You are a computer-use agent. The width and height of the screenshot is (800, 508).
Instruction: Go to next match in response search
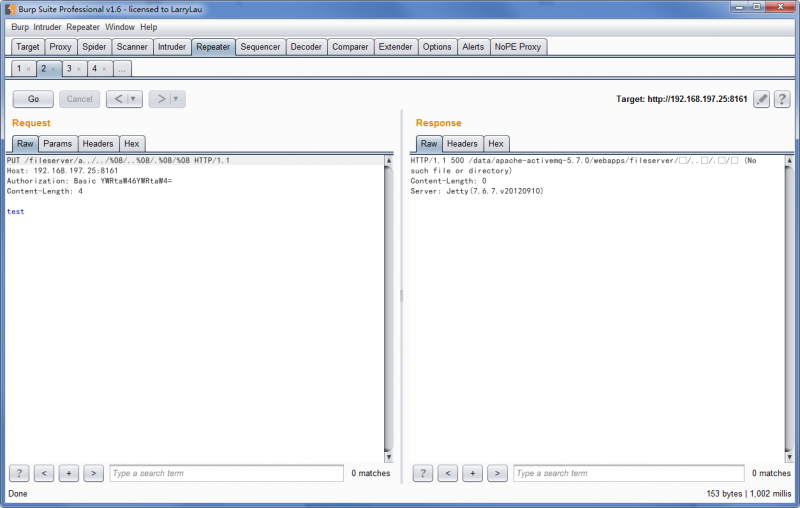point(497,473)
